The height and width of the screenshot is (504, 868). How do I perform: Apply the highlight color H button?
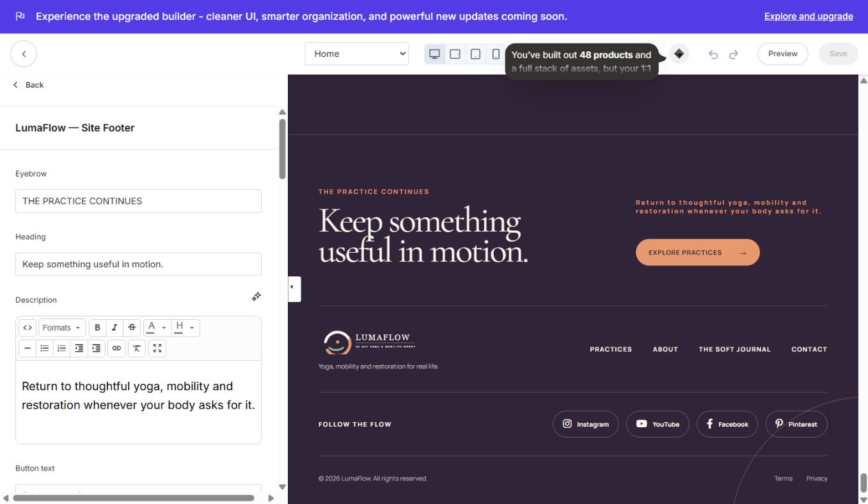coord(180,327)
